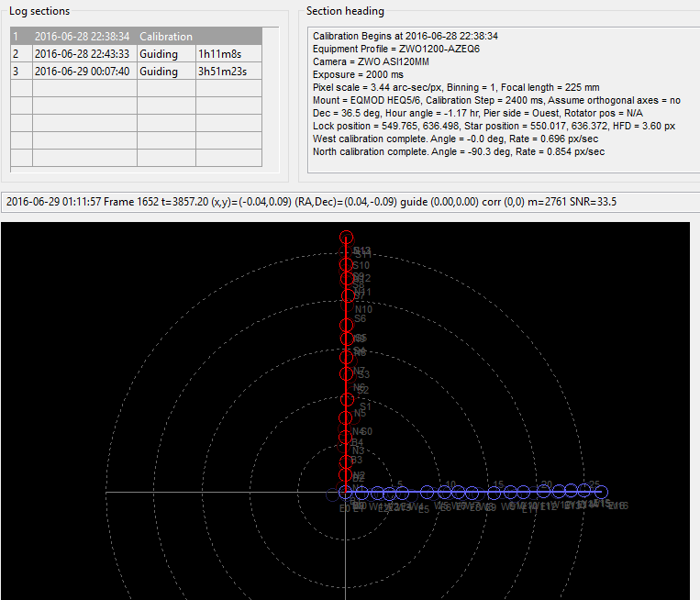Select Guiding row dated 2016-06-29 00:07:40

pyautogui.click(x=136, y=72)
